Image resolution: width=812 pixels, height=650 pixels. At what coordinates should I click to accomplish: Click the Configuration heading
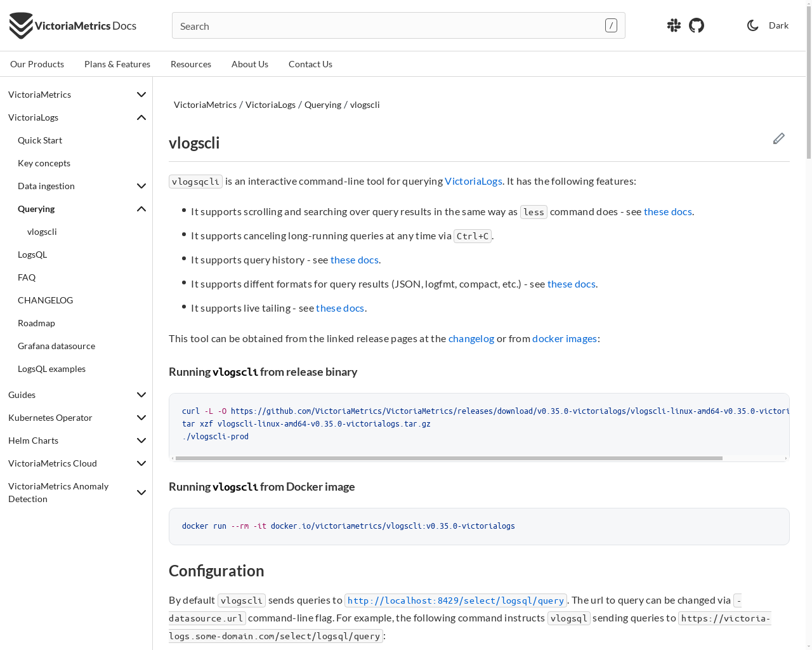(216, 571)
